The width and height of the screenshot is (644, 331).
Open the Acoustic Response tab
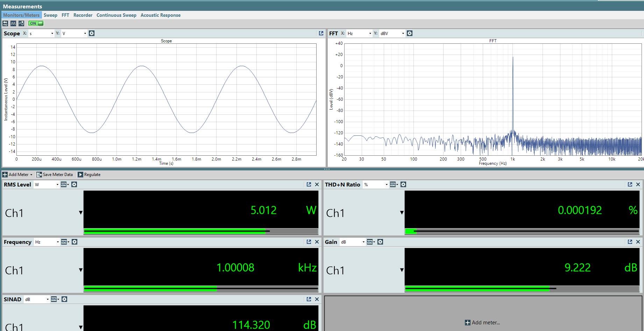click(161, 15)
